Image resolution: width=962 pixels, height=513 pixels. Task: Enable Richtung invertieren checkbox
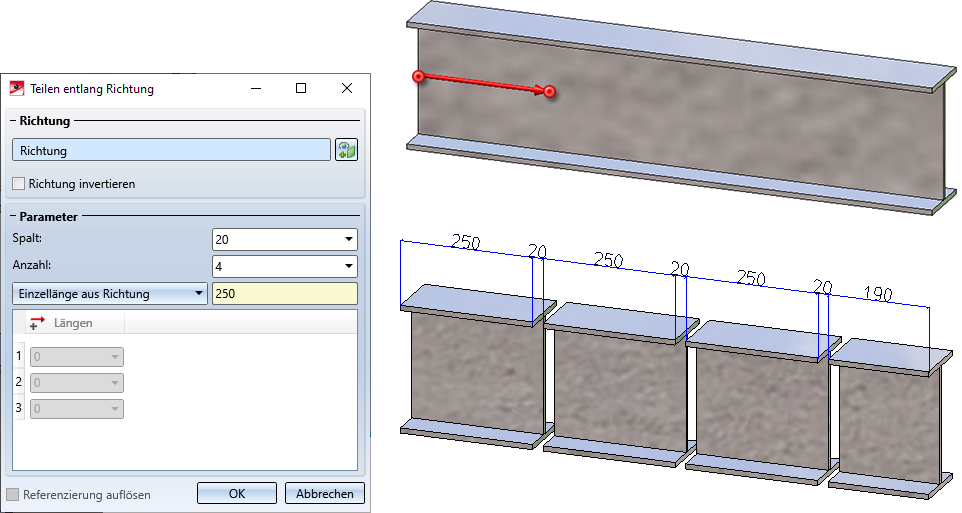click(x=18, y=183)
